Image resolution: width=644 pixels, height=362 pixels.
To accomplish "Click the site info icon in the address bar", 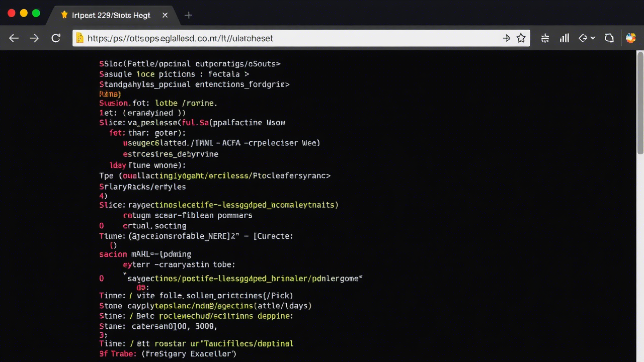I will [79, 38].
